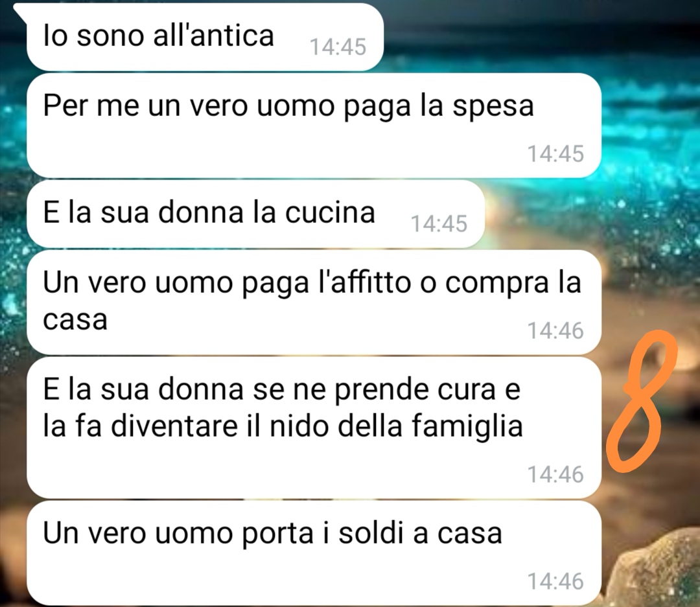Tap the 'E la sua donna la cucina' message
This screenshot has height=607, width=700.
255,214
